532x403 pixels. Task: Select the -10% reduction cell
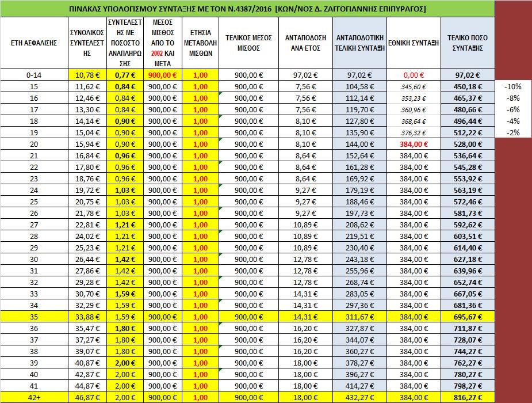512,86
